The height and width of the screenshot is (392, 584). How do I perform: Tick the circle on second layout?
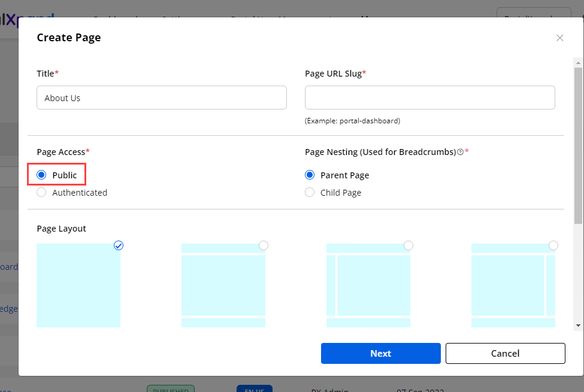[x=264, y=245]
